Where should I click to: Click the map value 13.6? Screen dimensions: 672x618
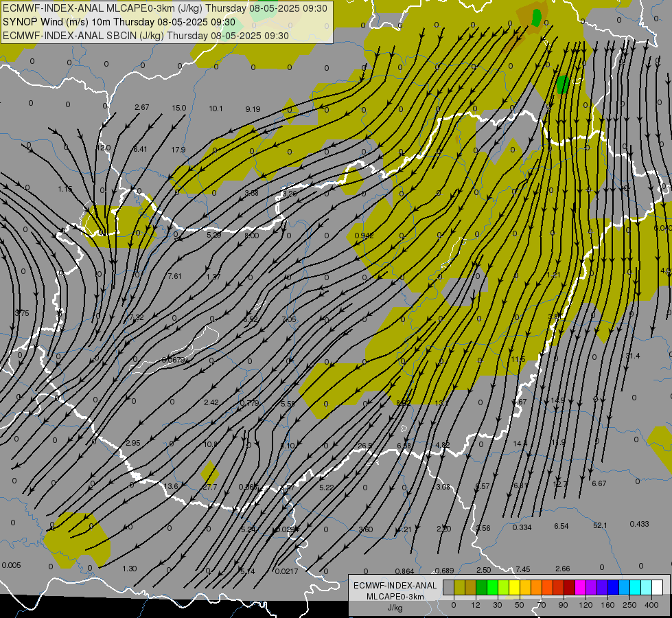(x=171, y=486)
